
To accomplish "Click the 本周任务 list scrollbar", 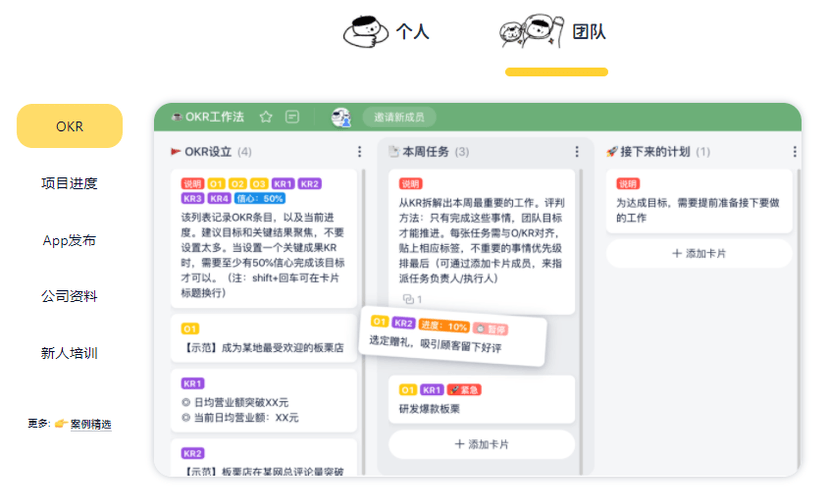I will coord(581,322).
